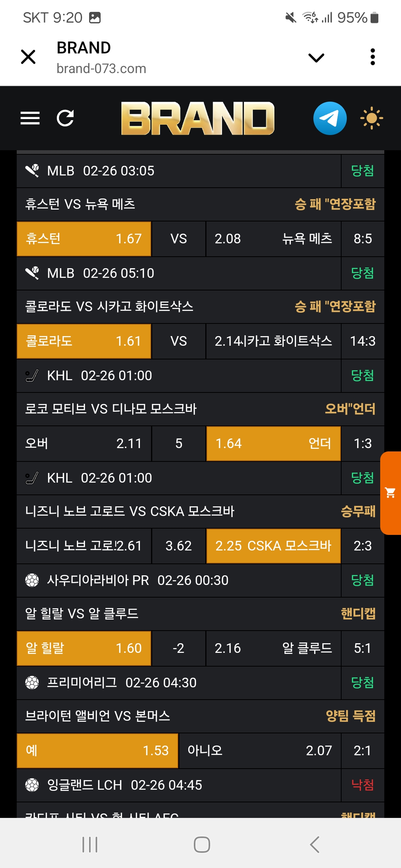Open the hamburger menu

click(x=30, y=118)
